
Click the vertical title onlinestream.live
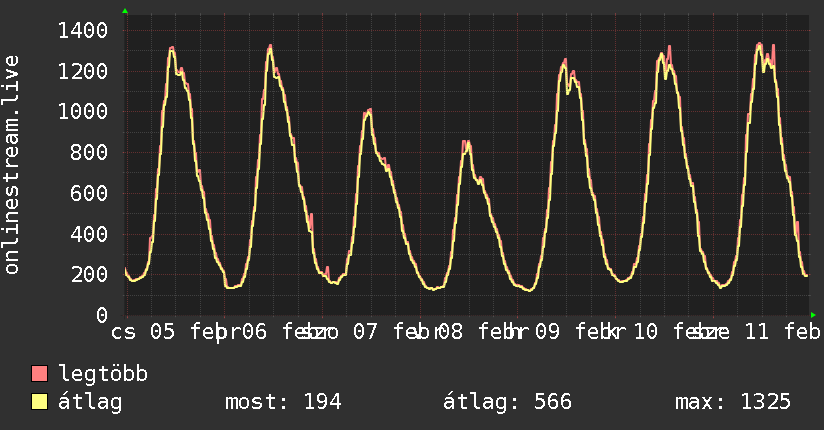click(12, 165)
